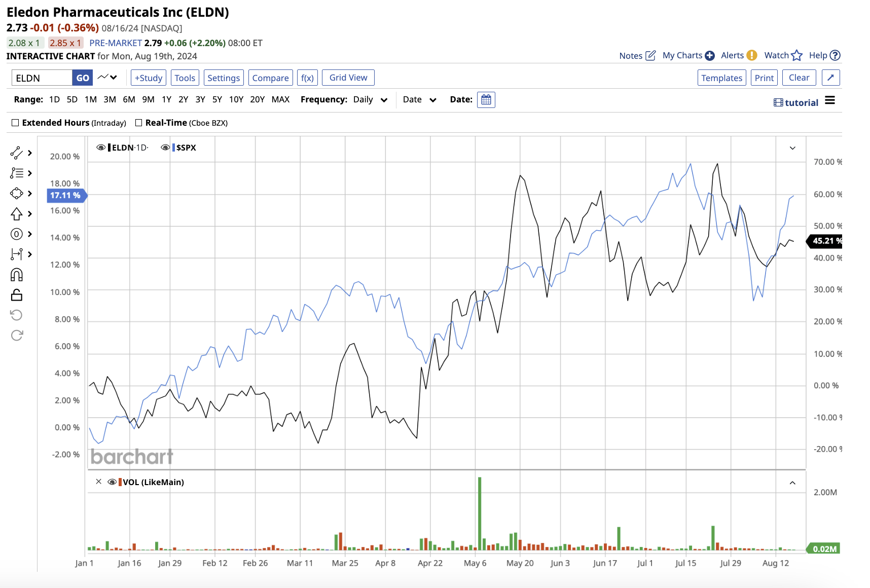Select the 6M range
The width and height of the screenshot is (870, 588).
[129, 99]
